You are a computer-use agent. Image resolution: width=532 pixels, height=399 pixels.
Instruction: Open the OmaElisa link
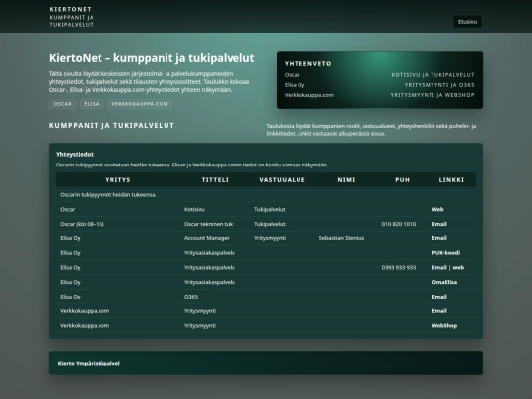click(444, 283)
